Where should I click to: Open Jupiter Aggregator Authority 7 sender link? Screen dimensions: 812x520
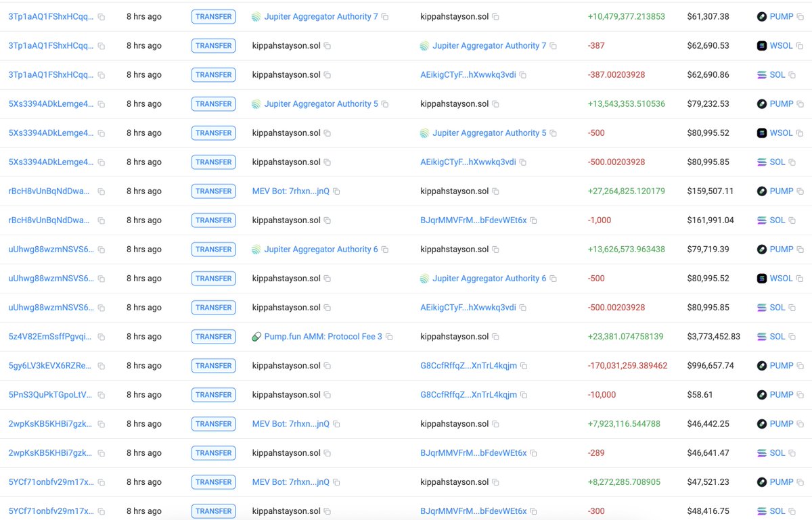[x=321, y=17]
